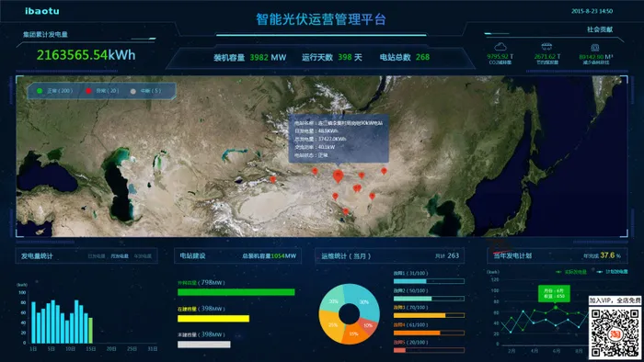Click the 集团累计发电量 label
The width and height of the screenshot is (644, 362).
[45, 34]
